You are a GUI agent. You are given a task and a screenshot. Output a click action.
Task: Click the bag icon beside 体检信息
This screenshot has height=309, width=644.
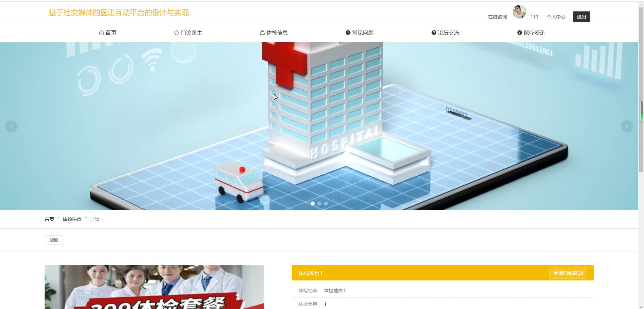[x=262, y=33]
